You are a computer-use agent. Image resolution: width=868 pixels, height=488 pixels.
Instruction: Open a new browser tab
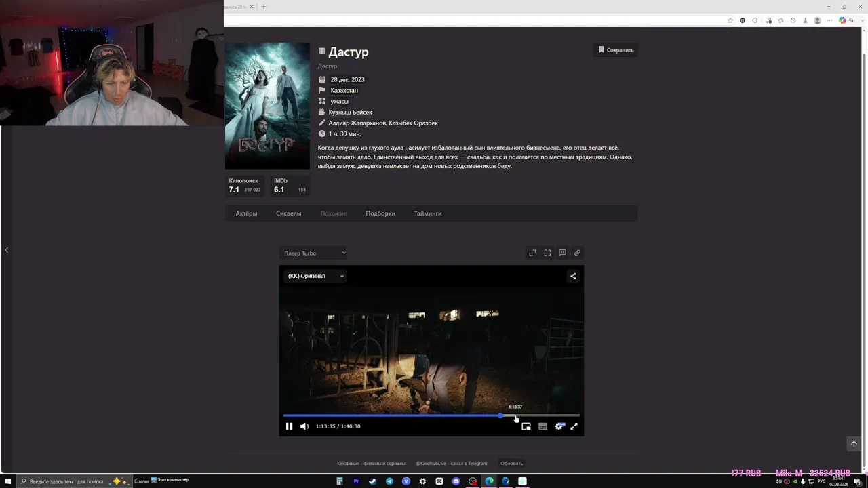point(264,7)
